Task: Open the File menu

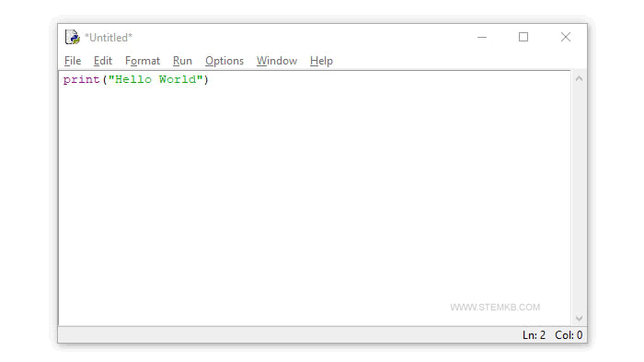Action: point(73,61)
